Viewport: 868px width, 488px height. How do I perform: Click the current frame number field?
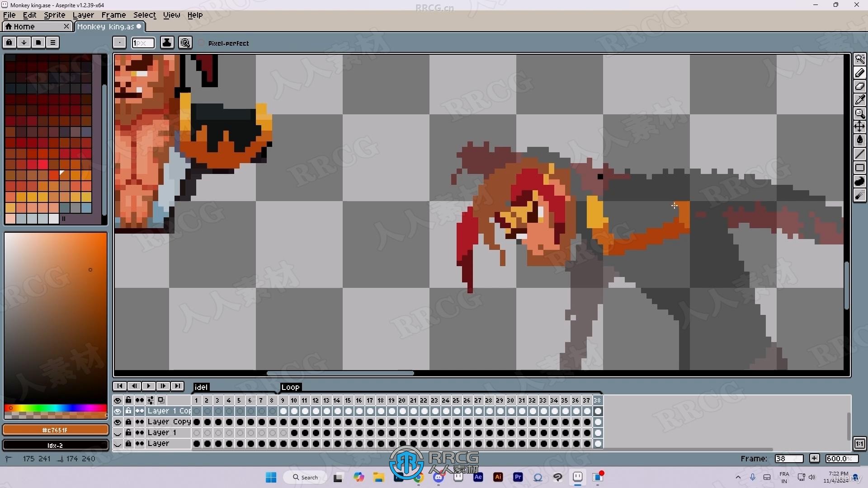click(x=788, y=459)
